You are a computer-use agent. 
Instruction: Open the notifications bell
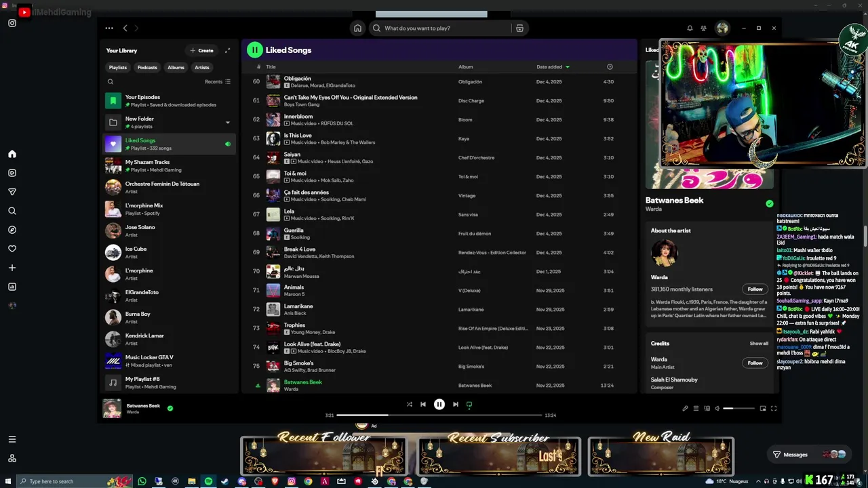click(x=690, y=28)
